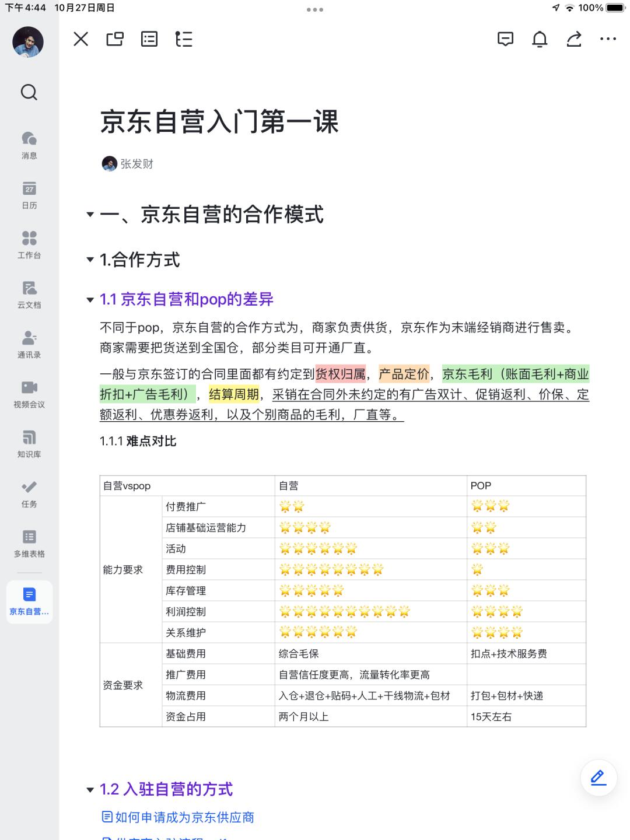Select the 库存管理 table cell

tap(218, 590)
